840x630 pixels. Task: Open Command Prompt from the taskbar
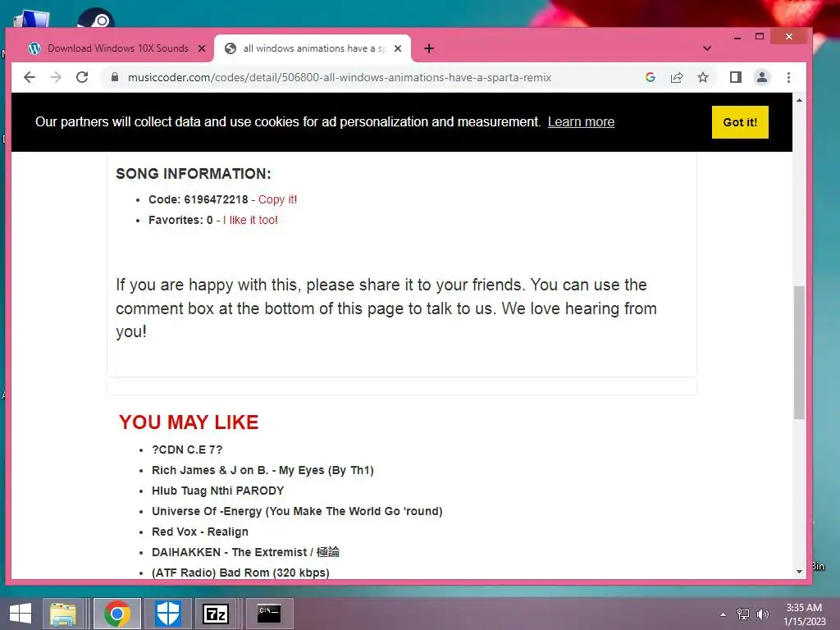(x=269, y=614)
